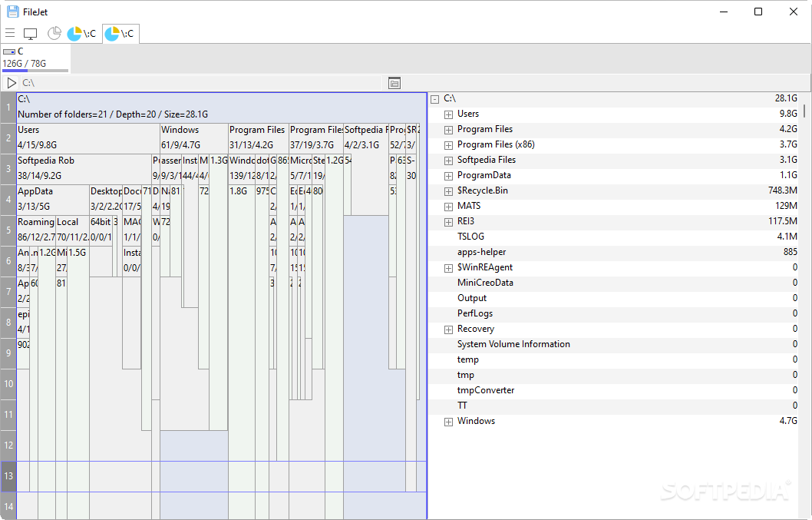The height and width of the screenshot is (520, 812).
Task: Select drive C 126G / 78G
Action: tap(35, 58)
